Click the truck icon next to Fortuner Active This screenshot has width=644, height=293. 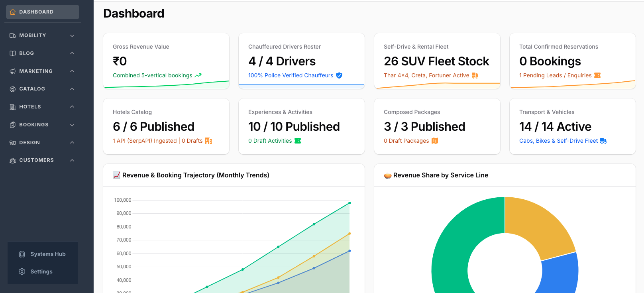tap(475, 75)
